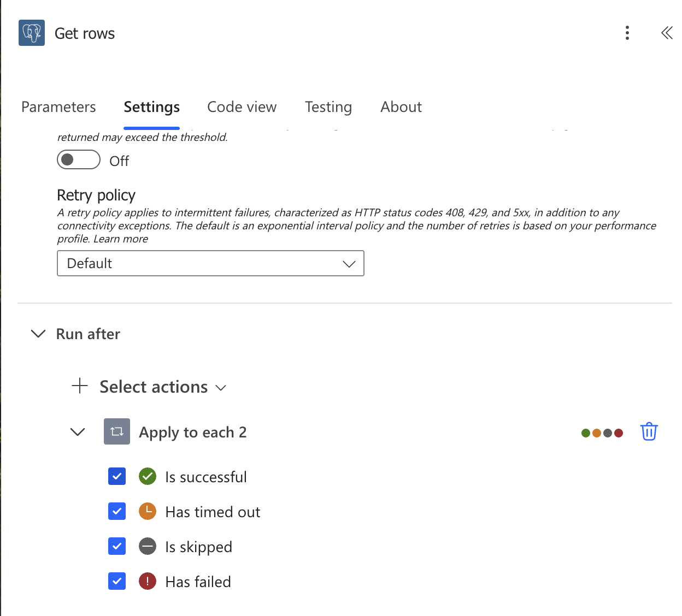Open the Select actions dropdown
The width and height of the screenshot is (682, 616).
(163, 387)
